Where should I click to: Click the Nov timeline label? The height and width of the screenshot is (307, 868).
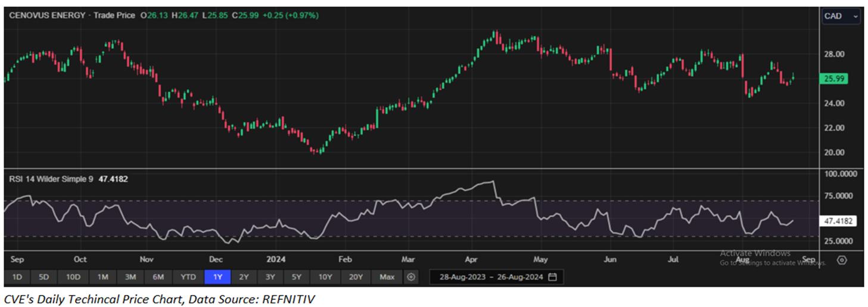click(147, 259)
